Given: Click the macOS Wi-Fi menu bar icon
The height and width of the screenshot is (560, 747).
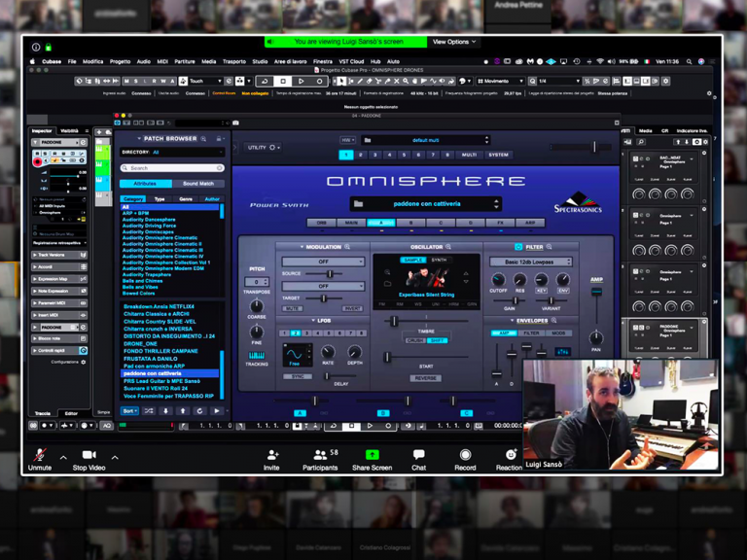Looking at the screenshot, I should tap(599, 61).
